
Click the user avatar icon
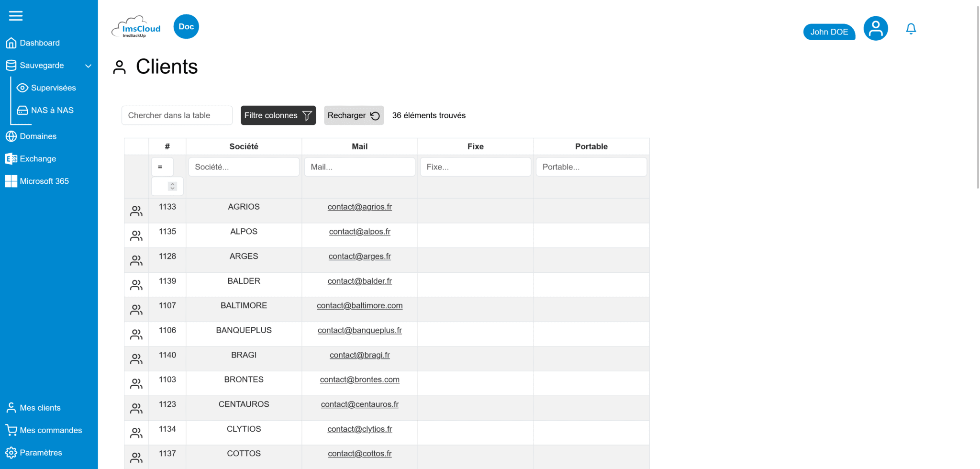pos(875,28)
